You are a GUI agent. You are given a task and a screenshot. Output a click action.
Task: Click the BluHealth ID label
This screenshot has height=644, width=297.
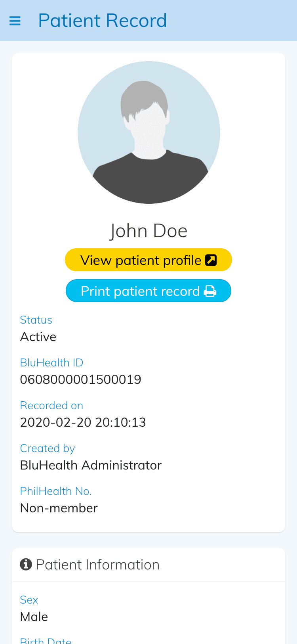[x=51, y=363]
